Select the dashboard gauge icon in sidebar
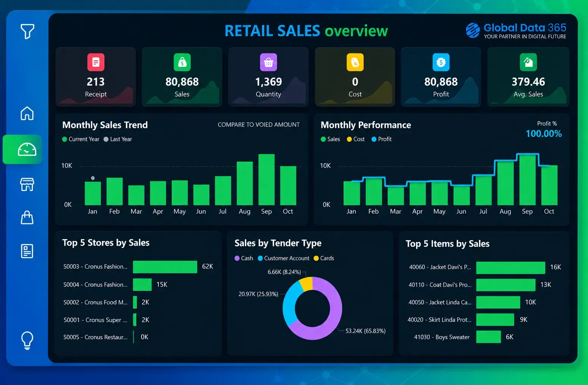Screen dimensions: 588x385 click(x=27, y=150)
